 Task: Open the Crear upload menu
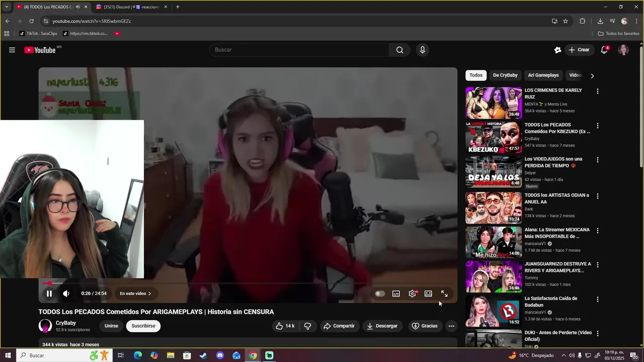[579, 50]
